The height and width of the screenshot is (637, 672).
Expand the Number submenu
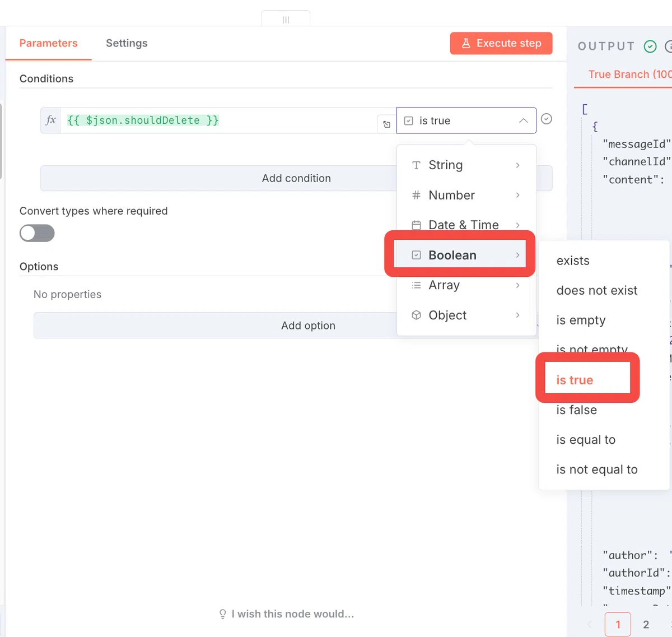[x=466, y=195]
